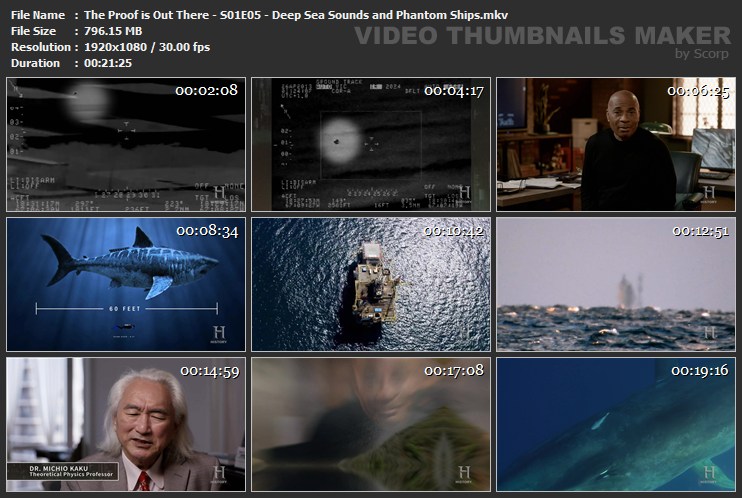Open the thumbnail at 00:04:17
Viewport: 742px width, 498px height.
371,144
